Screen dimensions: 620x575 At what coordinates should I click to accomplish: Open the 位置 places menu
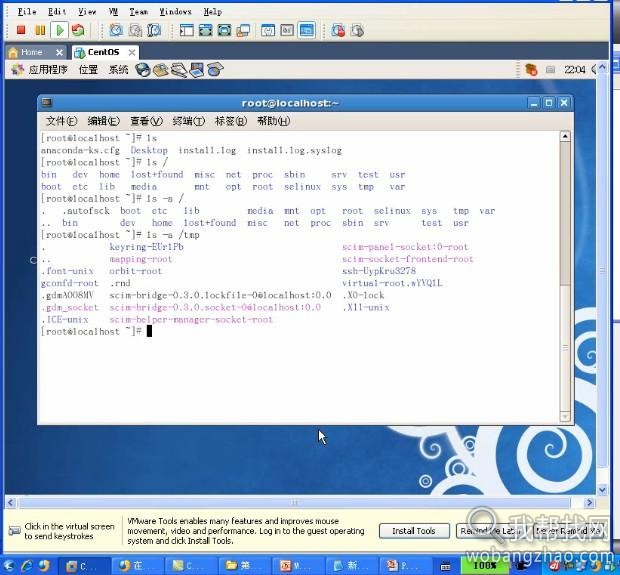[88, 70]
